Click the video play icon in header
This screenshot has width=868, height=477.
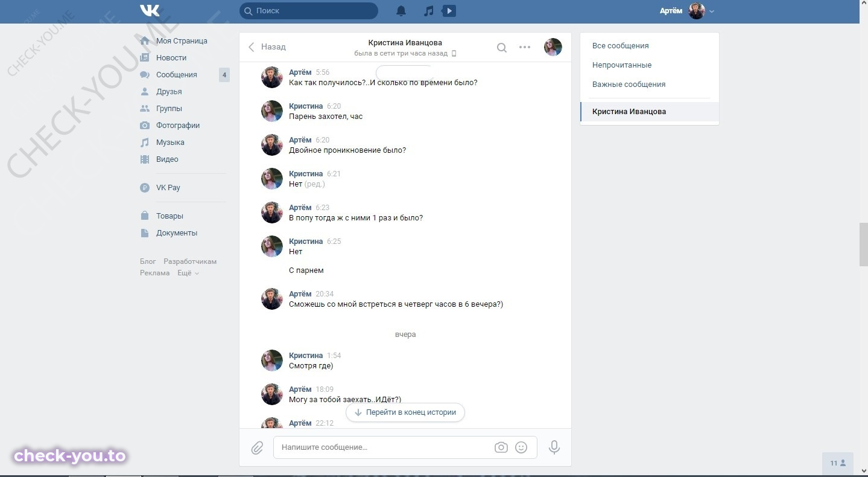448,11
